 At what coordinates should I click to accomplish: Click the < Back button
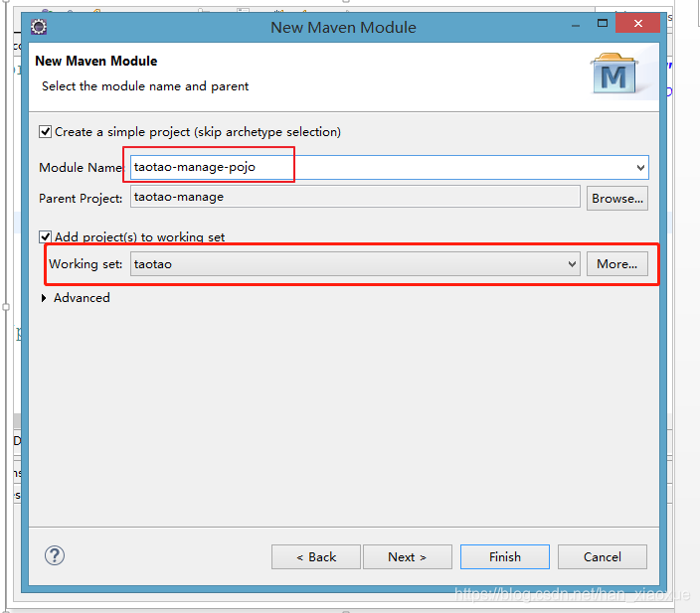point(315,556)
